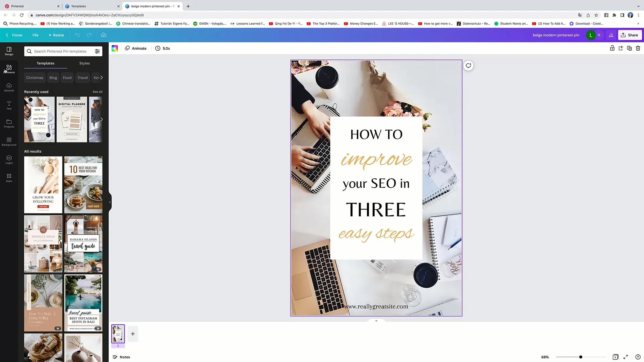The height and width of the screenshot is (362, 644).
Task: Expand the Blog category filter
Action: (x=53, y=78)
